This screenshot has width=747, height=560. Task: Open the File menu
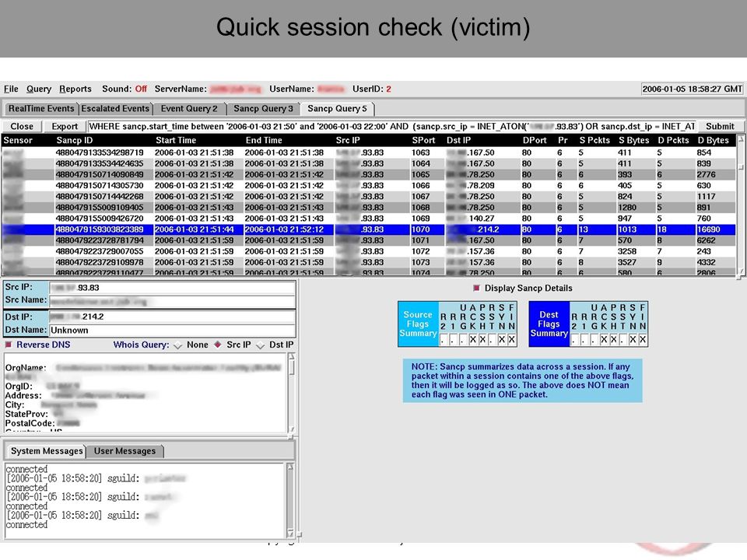click(11, 89)
